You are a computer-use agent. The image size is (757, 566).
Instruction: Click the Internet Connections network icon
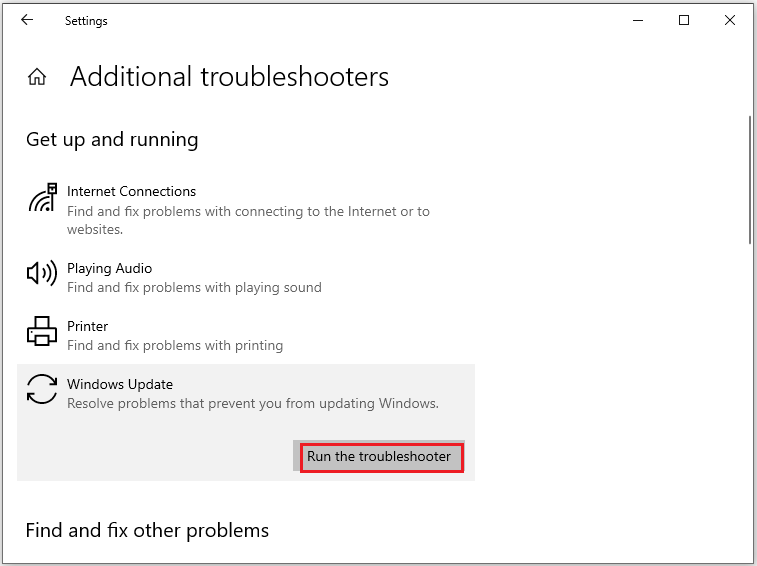(x=43, y=198)
